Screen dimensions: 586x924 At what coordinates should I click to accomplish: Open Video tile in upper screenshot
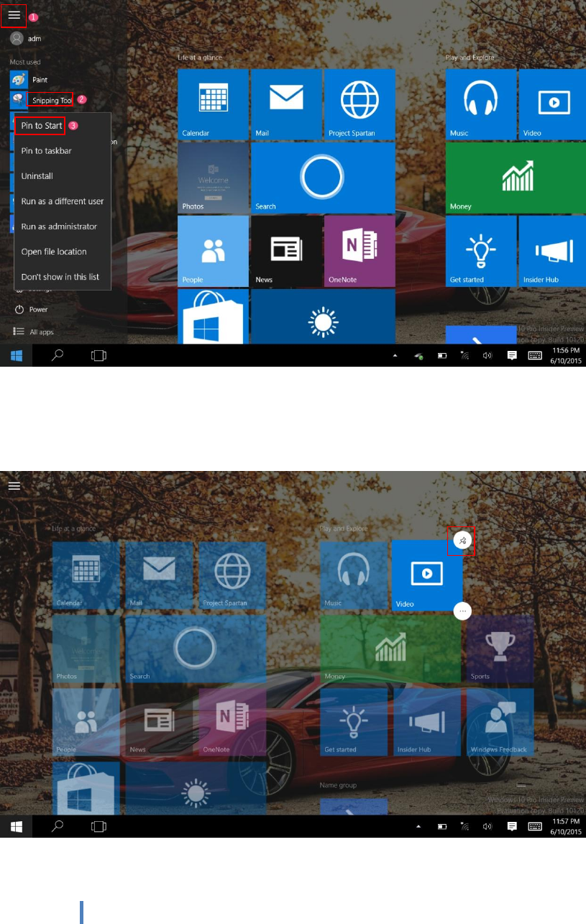[x=552, y=104]
